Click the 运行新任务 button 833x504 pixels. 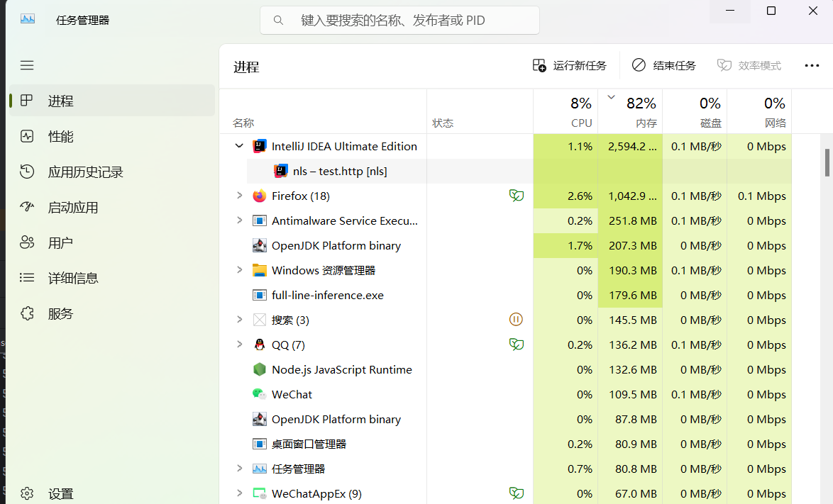click(x=569, y=65)
